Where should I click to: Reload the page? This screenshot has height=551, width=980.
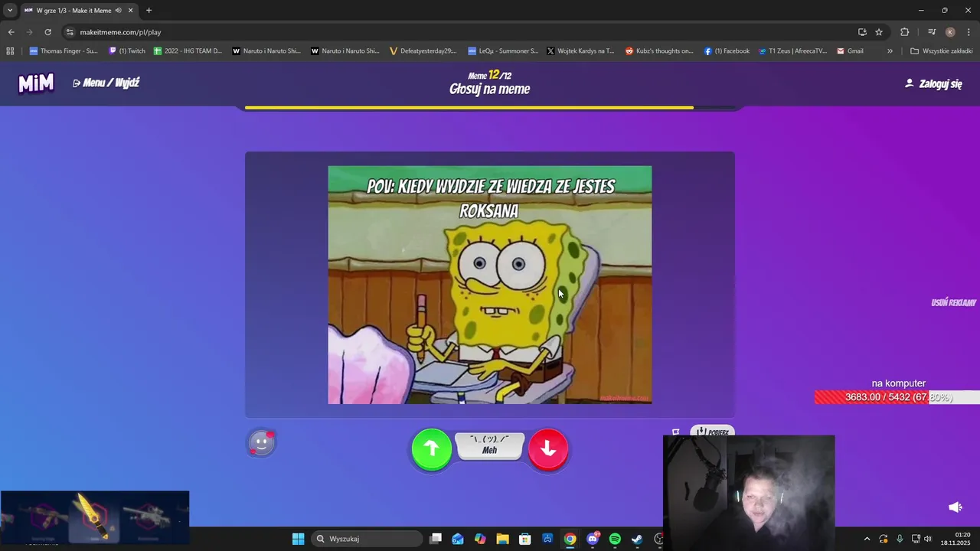click(x=47, y=32)
